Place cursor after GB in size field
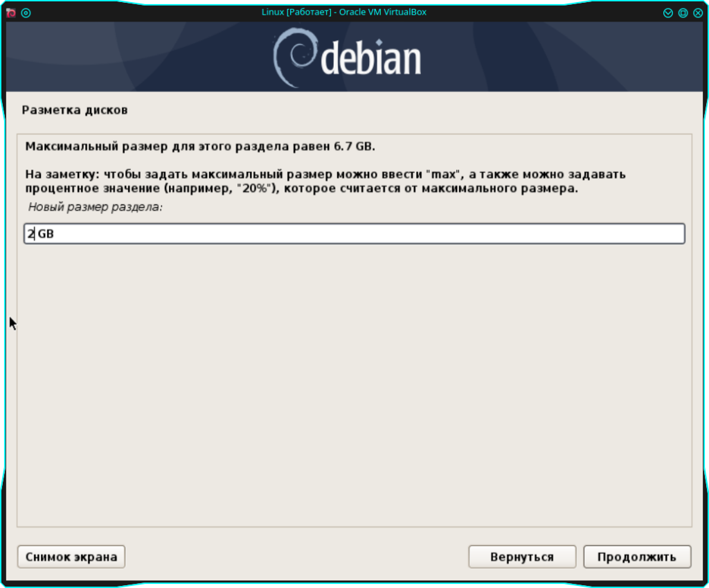Viewport: 709px width, 588px height. click(x=55, y=234)
